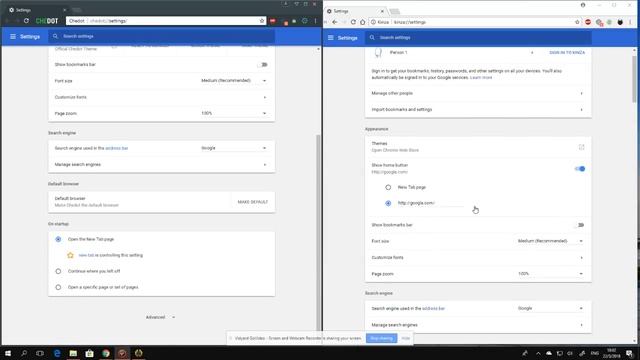Screen dimensions: 640x360
Task: Open Microsoft Store from the taskbar
Action: (x=89, y=353)
